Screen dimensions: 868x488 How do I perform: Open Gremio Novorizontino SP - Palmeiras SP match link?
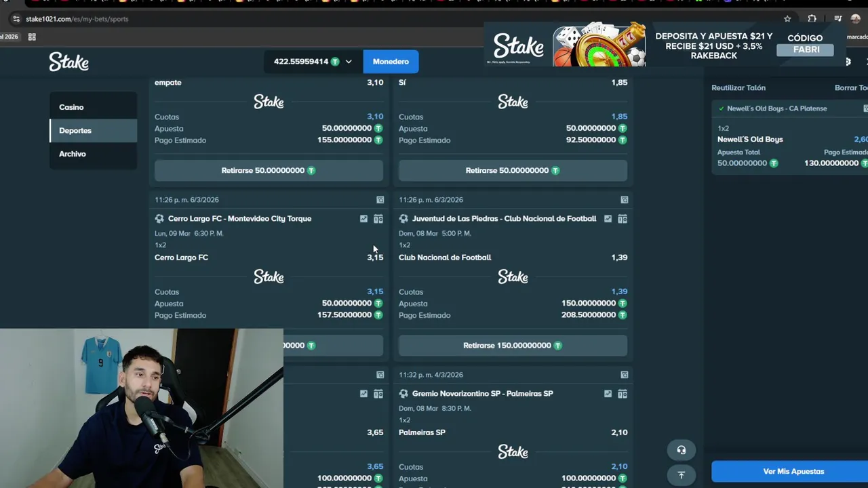pyautogui.click(x=483, y=394)
